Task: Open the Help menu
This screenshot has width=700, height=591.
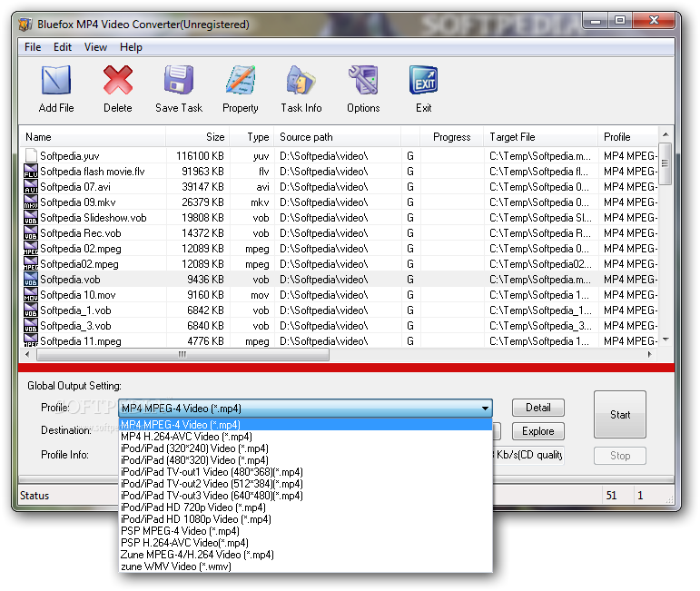Action: tap(131, 47)
